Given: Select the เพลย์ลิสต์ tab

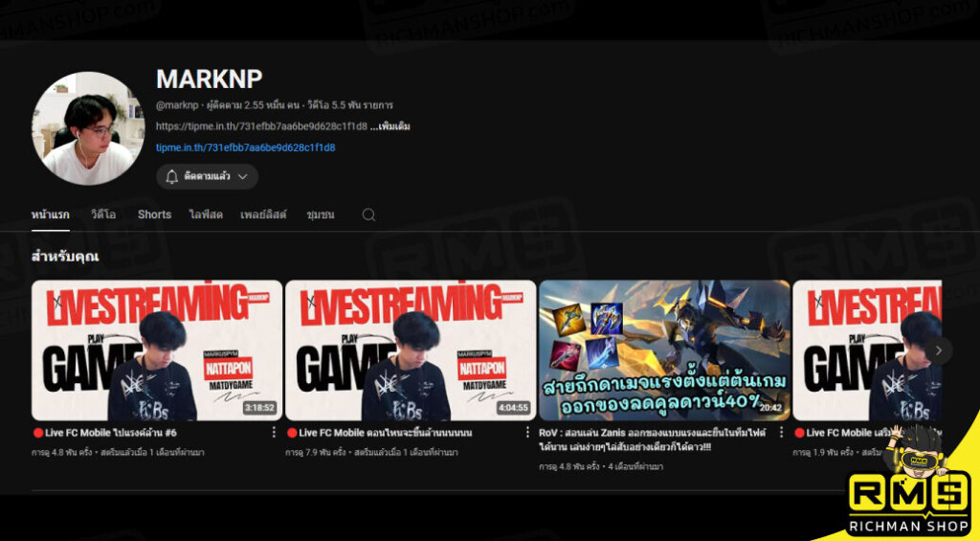Looking at the screenshot, I should 263,215.
